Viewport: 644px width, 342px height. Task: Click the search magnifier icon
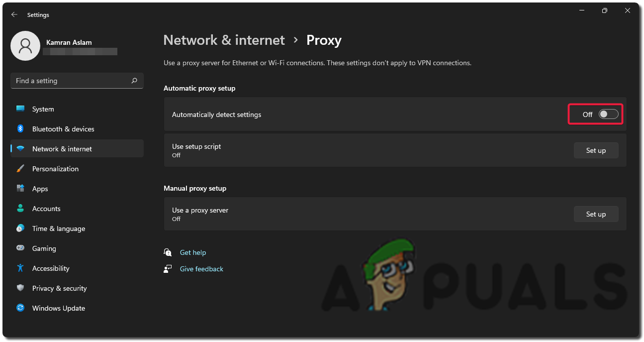coord(134,81)
